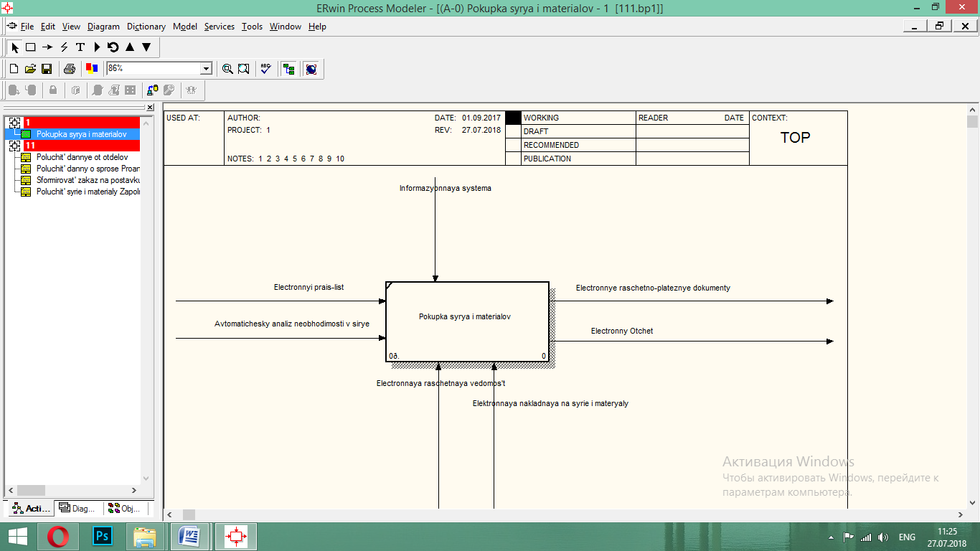This screenshot has height=551, width=980.
Task: Select "Poluchit' syrie i materialy" tree item
Action: [x=88, y=192]
